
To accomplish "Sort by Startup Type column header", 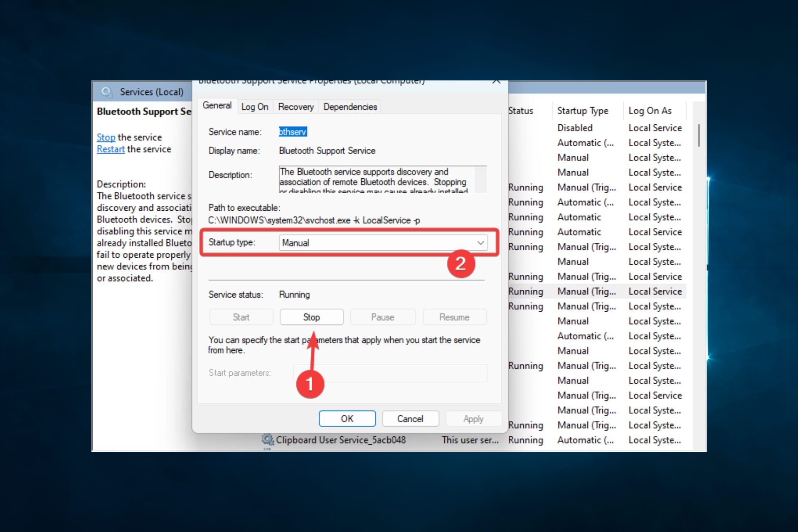I will [583, 111].
